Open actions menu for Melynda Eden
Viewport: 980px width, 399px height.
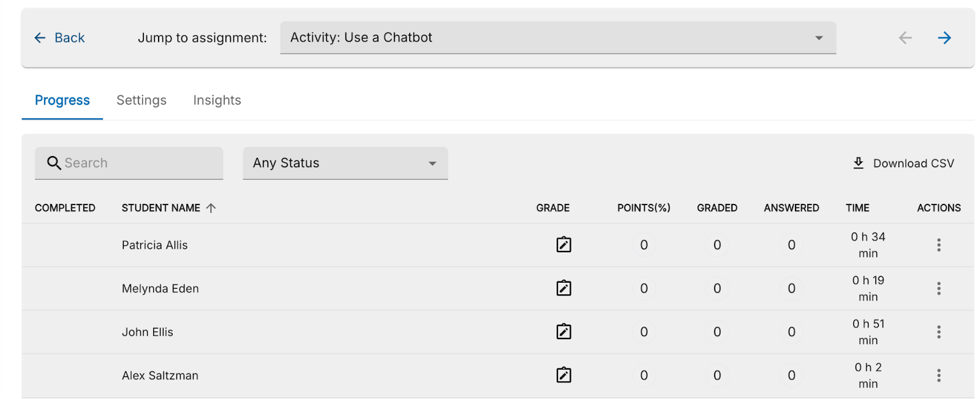coord(938,288)
